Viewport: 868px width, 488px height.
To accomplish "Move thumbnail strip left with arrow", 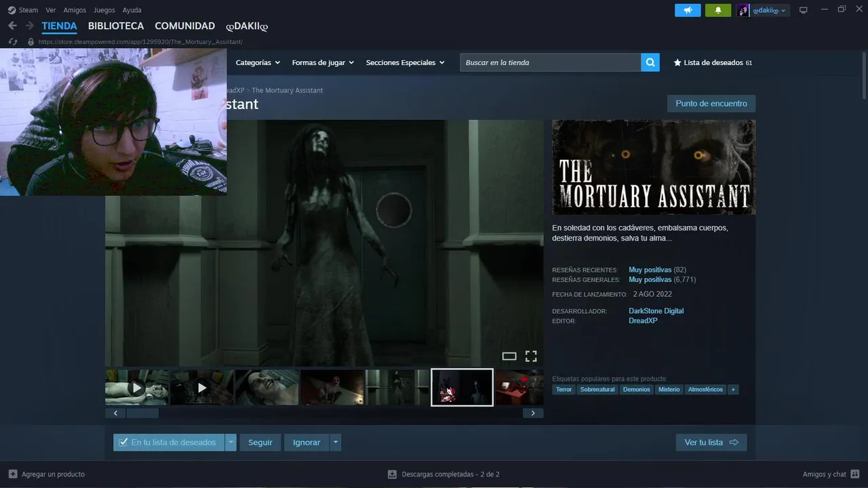I will 115,413.
